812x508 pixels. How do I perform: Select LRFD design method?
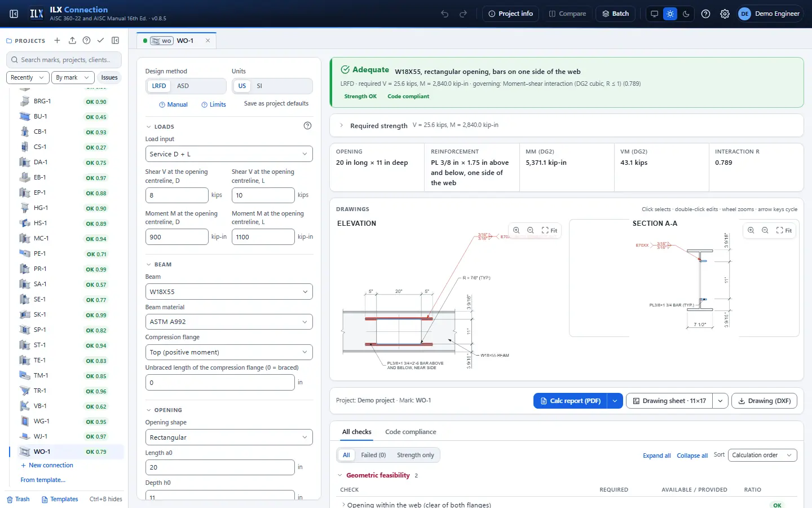[159, 86]
